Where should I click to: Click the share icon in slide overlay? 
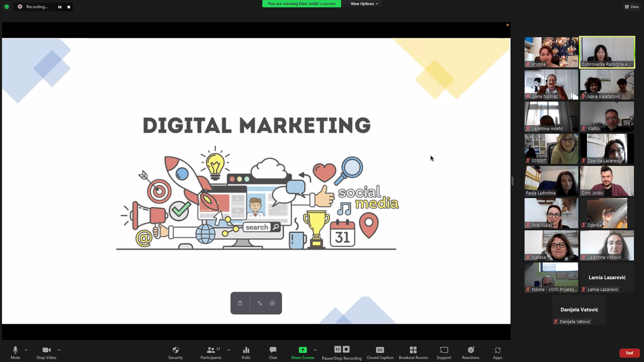coord(240,303)
